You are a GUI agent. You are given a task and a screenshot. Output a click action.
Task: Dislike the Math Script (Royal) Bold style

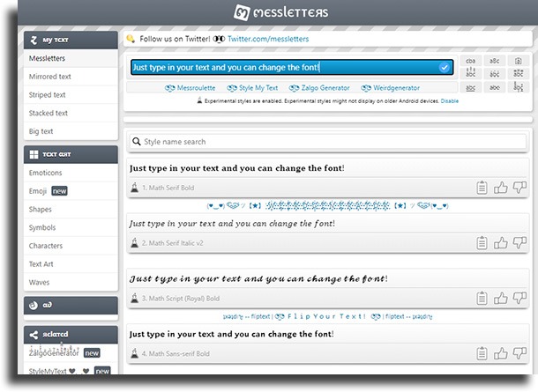(519, 298)
